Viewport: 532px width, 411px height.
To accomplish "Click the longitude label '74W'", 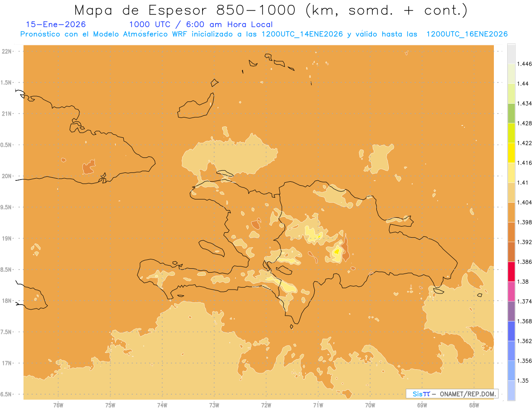I will (x=162, y=405).
